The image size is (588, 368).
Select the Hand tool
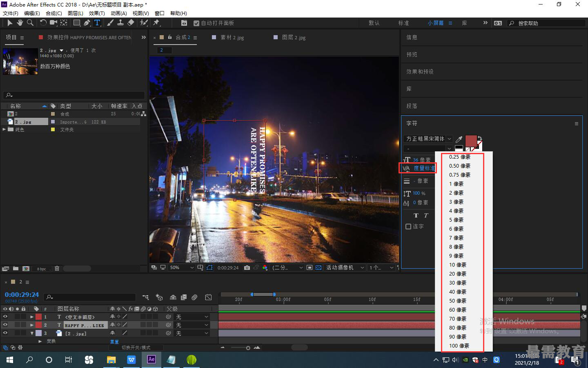pyautogui.click(x=20, y=23)
